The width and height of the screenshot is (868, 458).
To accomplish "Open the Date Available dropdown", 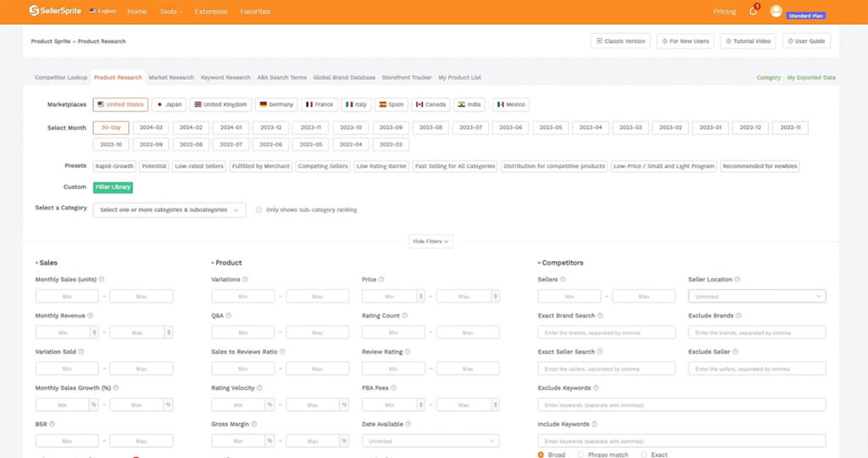I will coord(431,441).
